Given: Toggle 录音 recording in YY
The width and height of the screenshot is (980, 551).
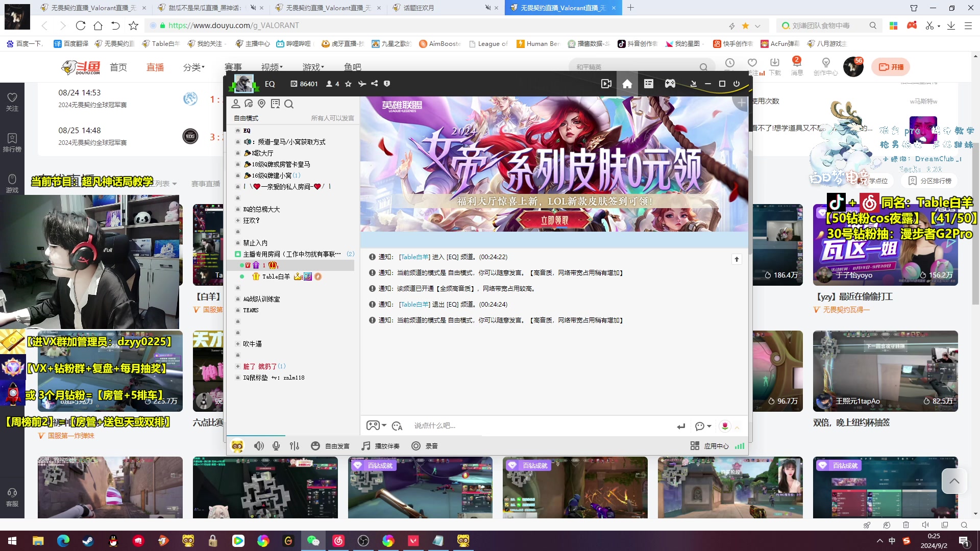Looking at the screenshot, I should (425, 446).
